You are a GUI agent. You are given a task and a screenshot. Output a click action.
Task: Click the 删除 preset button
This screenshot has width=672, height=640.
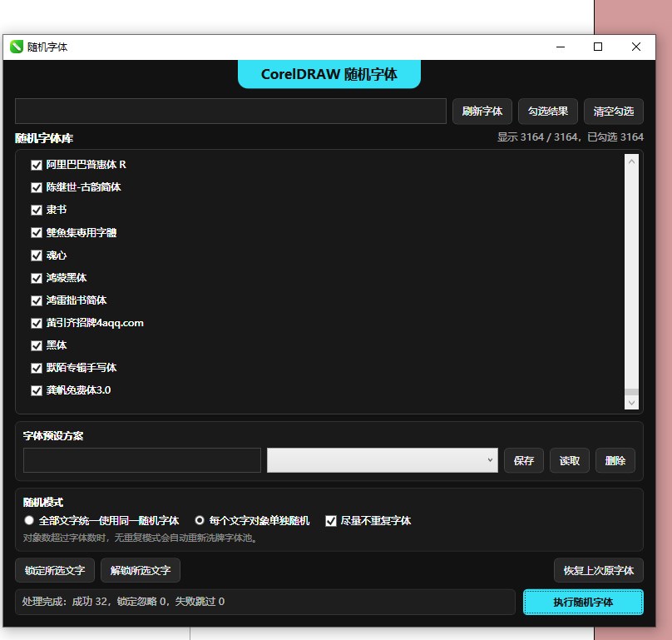click(615, 461)
